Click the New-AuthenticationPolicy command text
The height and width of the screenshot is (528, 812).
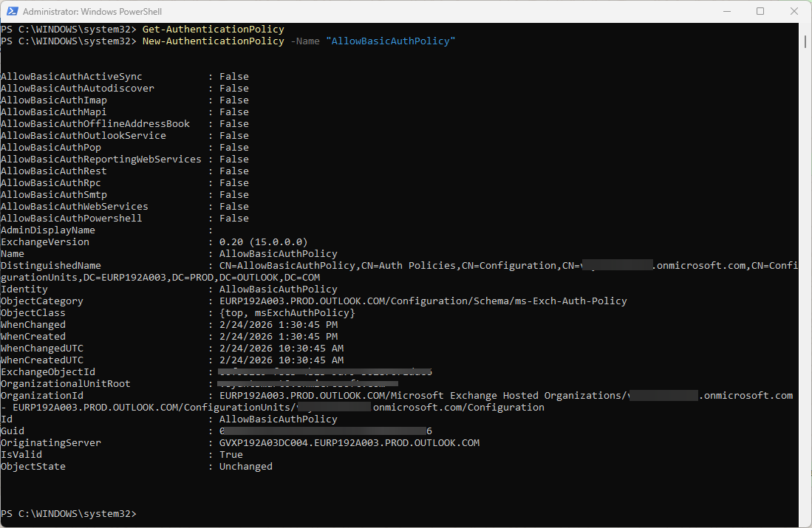pyautogui.click(x=213, y=41)
